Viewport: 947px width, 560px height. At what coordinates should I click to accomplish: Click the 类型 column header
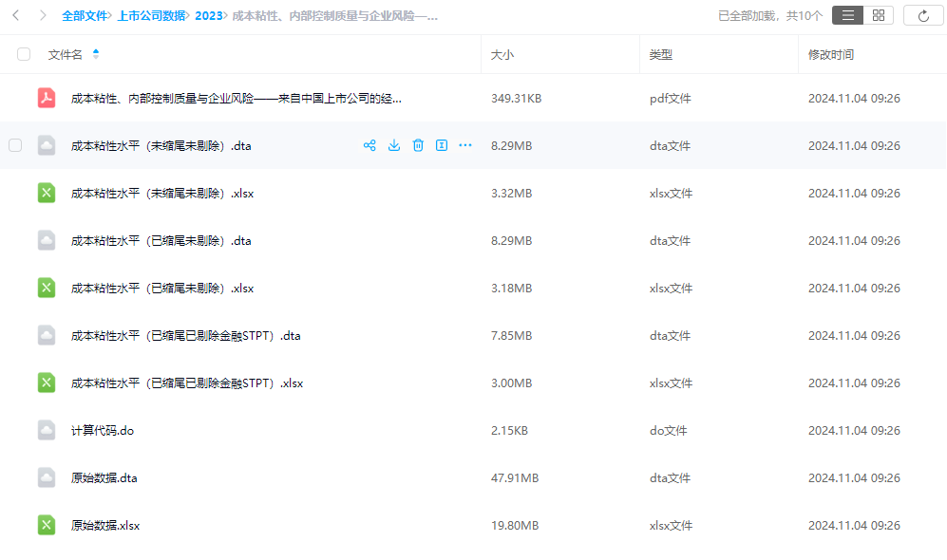pos(661,55)
